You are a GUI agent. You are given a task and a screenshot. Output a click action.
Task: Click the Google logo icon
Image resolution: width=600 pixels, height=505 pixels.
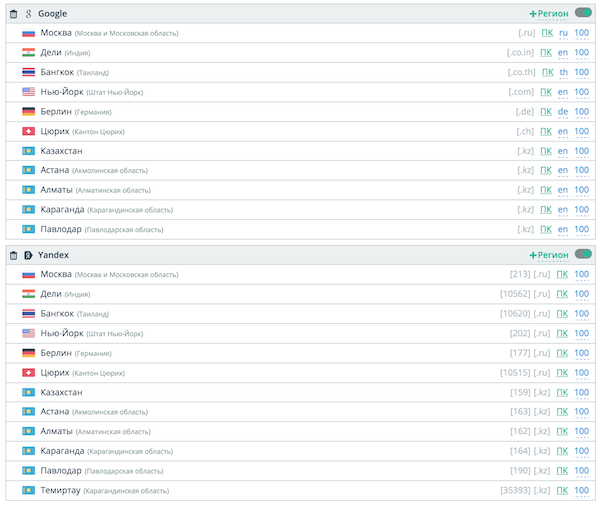click(x=29, y=14)
